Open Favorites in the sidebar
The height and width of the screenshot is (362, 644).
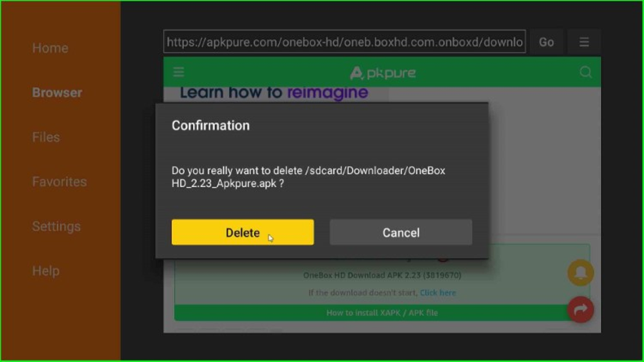tap(60, 182)
